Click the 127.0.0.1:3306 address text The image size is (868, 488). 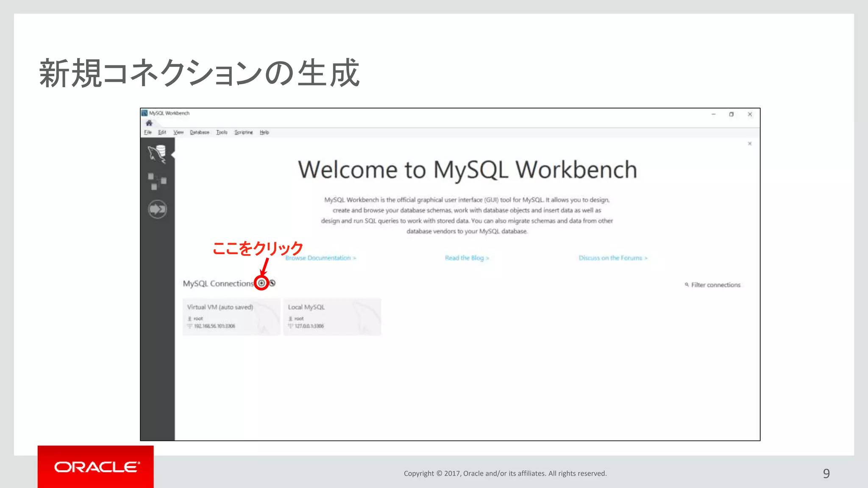(x=309, y=326)
